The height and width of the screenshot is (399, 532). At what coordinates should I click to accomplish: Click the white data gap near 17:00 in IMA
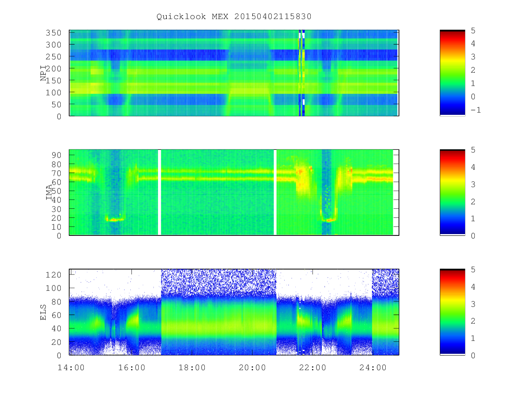pyautogui.click(x=159, y=192)
